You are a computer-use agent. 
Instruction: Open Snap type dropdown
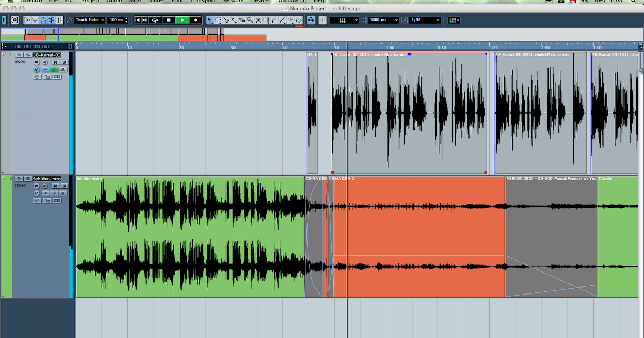click(344, 20)
